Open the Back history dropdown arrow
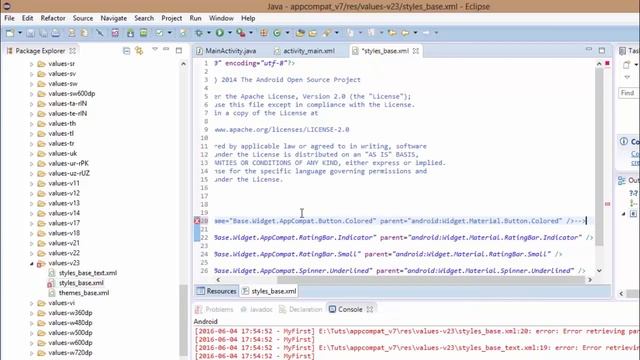Screen dimensions: 640x360 (415, 33)
